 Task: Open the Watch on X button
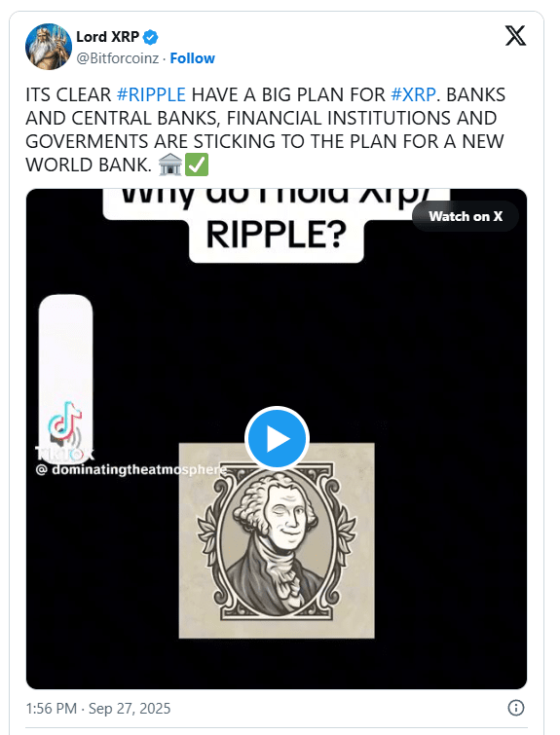[x=466, y=216]
